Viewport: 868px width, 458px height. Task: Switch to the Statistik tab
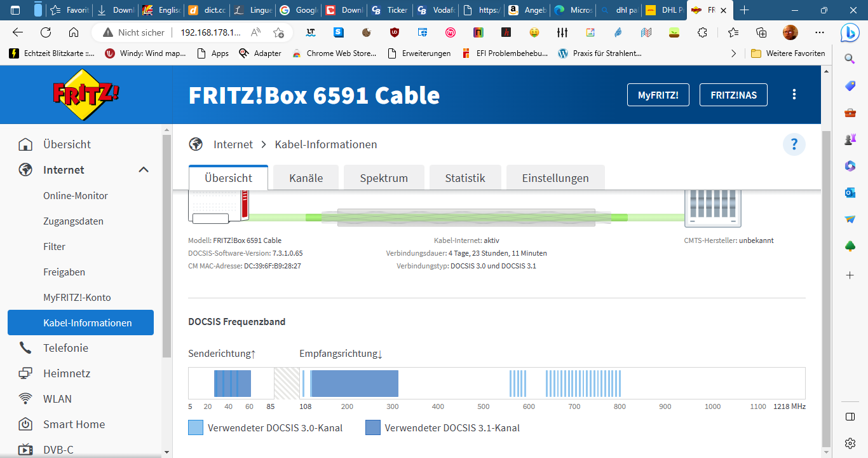click(465, 178)
